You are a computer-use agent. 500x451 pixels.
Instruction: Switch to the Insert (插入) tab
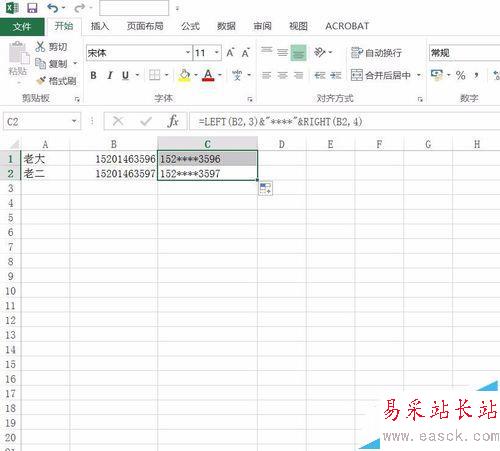(100, 26)
